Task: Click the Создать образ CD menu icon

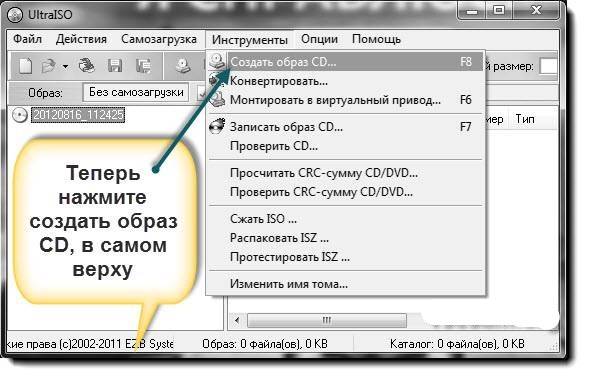Action: click(x=218, y=61)
